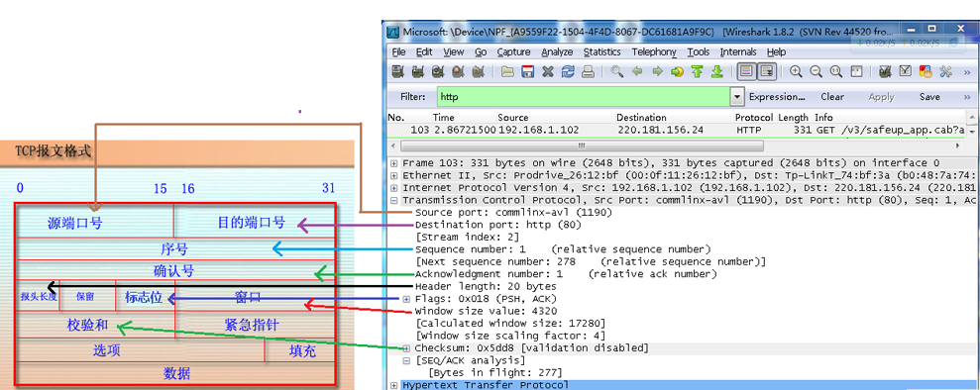Open the Capture menu
Viewport: 980px width, 390px height.
pos(513,51)
